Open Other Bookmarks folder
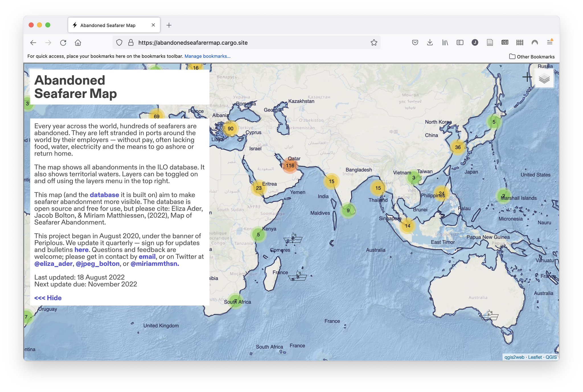 pos(532,57)
